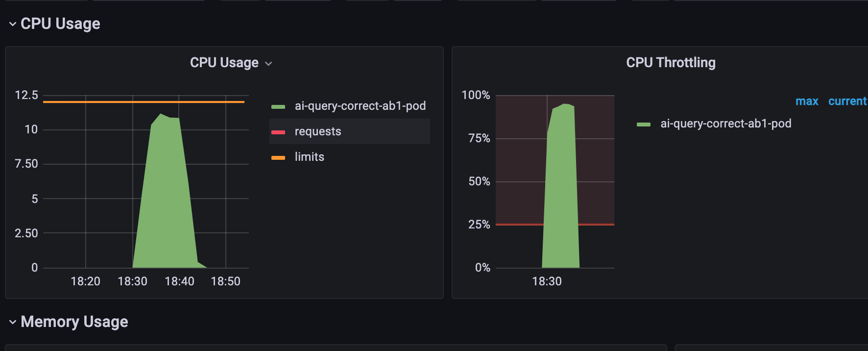Click the red requests legend color swatch
Image resolution: width=868 pixels, height=351 pixels.
(278, 132)
